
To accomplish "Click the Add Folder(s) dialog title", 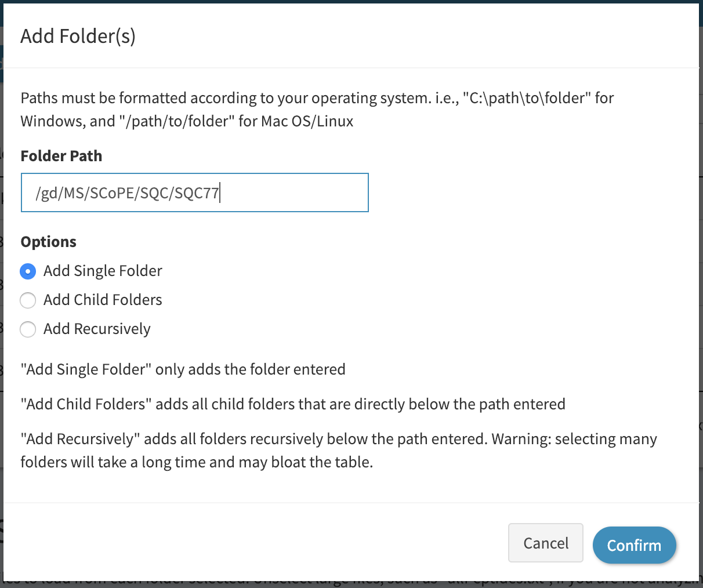I will [78, 36].
